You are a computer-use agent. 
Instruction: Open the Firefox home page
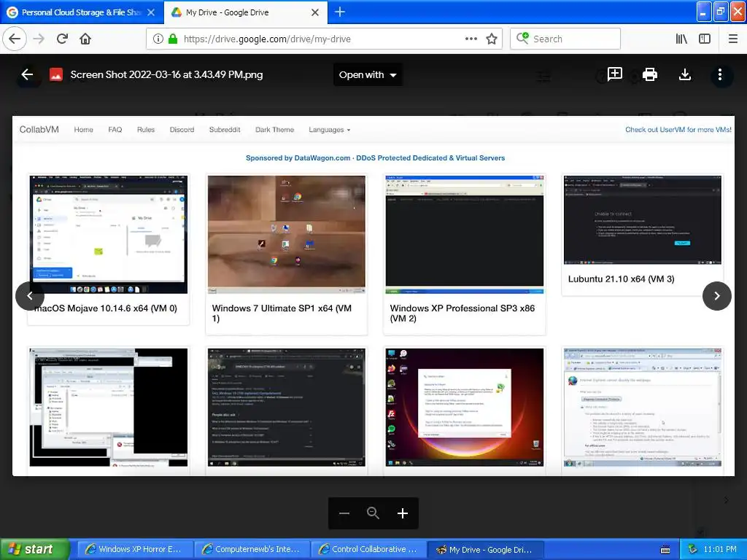pyautogui.click(x=85, y=39)
